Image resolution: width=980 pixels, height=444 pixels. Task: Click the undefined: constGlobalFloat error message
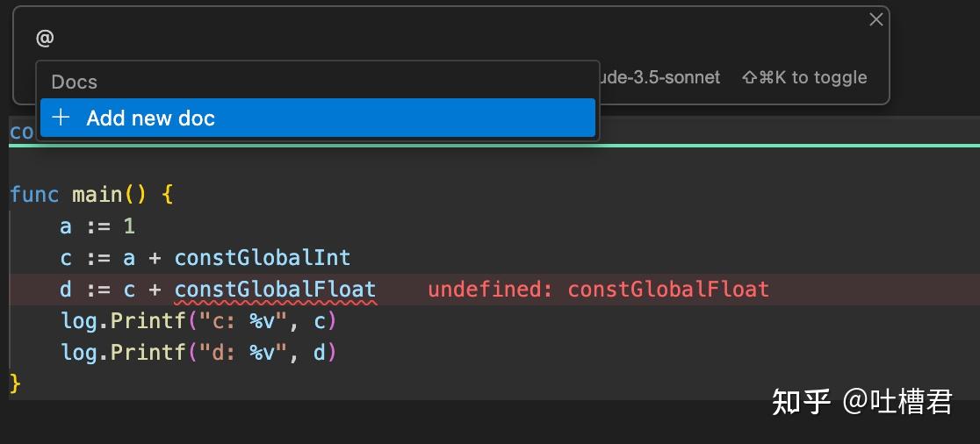598,289
